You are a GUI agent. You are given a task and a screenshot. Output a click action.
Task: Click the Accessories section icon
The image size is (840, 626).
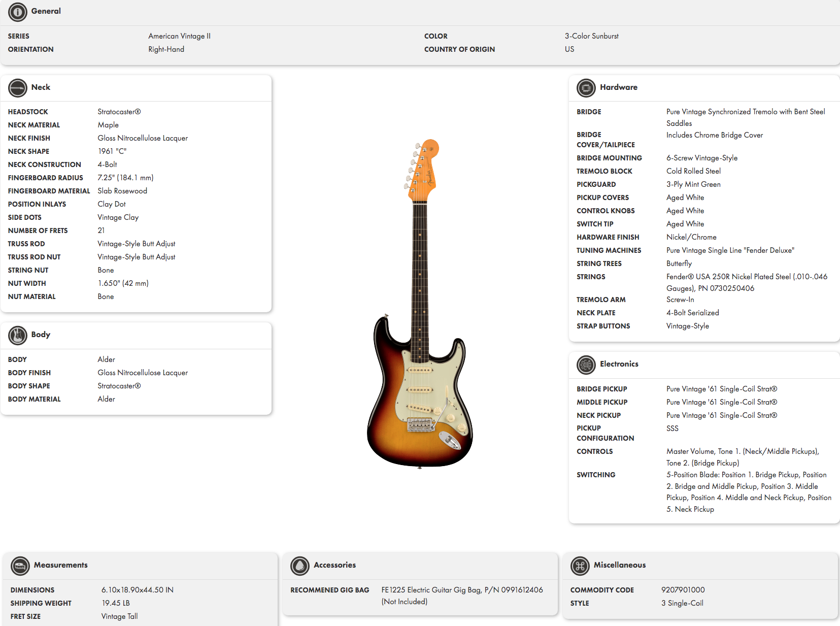[x=300, y=566]
